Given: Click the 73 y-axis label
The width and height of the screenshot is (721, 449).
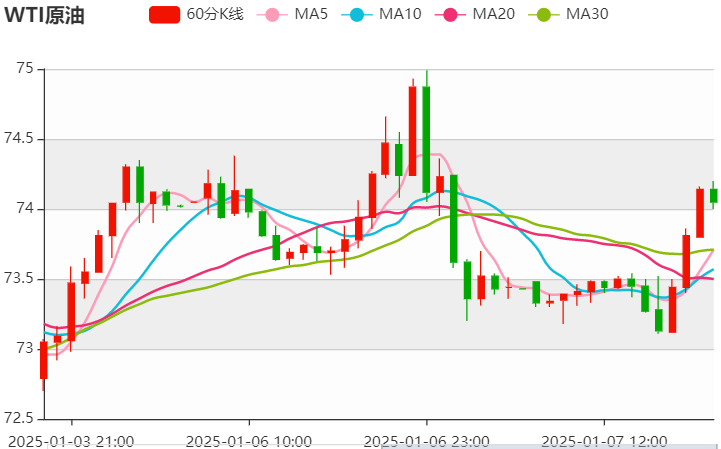Looking at the screenshot, I should (25, 349).
